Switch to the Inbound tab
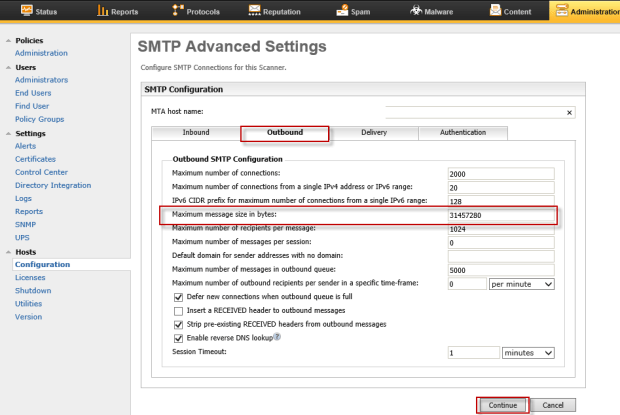 click(x=196, y=133)
